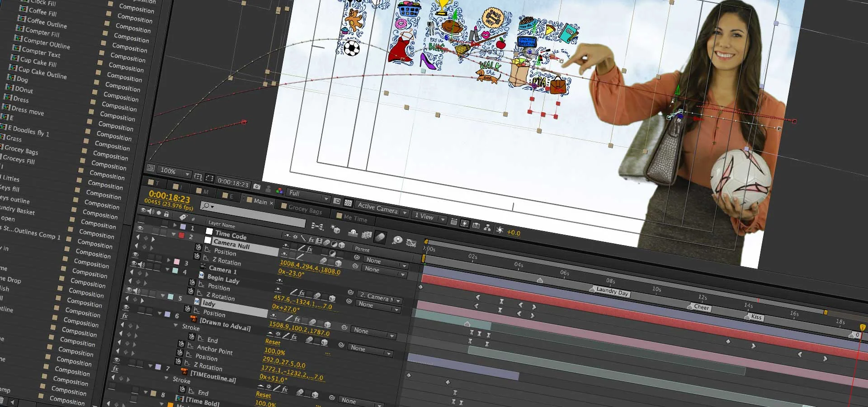Image resolution: width=868 pixels, height=407 pixels.
Task: Toggle the Motion Blur enable icon
Action: 381,237
